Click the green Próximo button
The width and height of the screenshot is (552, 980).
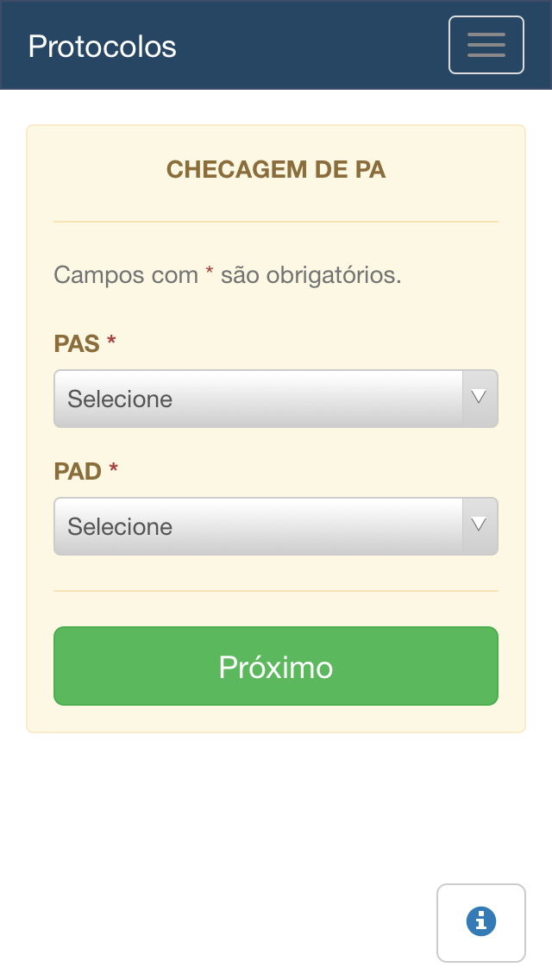276,666
